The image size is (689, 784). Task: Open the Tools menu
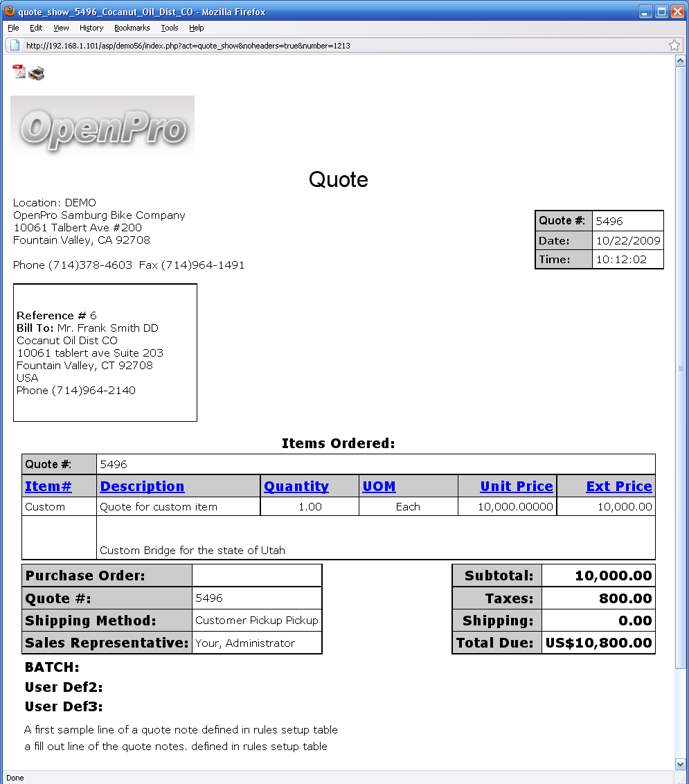(x=170, y=28)
